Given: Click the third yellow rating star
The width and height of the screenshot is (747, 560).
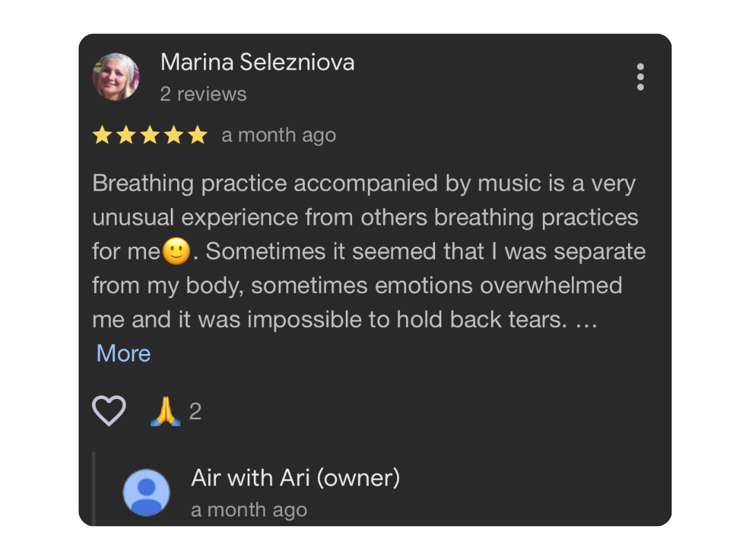Looking at the screenshot, I should [150, 135].
